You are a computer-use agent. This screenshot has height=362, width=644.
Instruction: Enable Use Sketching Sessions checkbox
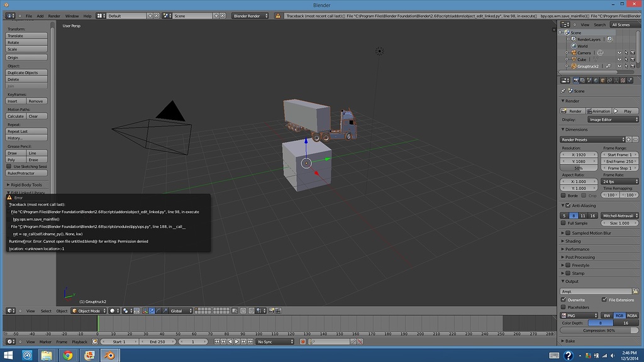click(9, 167)
